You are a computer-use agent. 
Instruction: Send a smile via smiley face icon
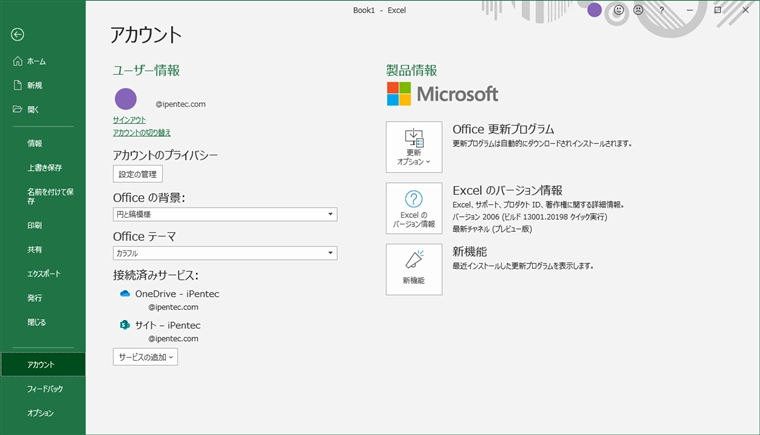click(618, 10)
